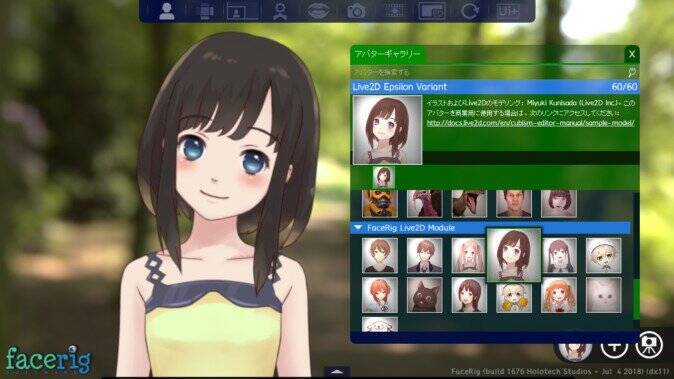Open the Avatar tab in top toolbar

(167, 11)
